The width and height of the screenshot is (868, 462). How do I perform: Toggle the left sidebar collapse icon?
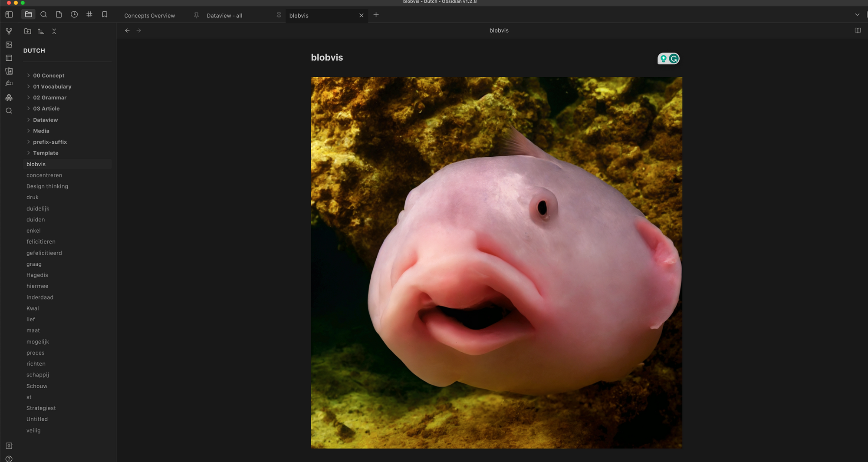[9, 14]
